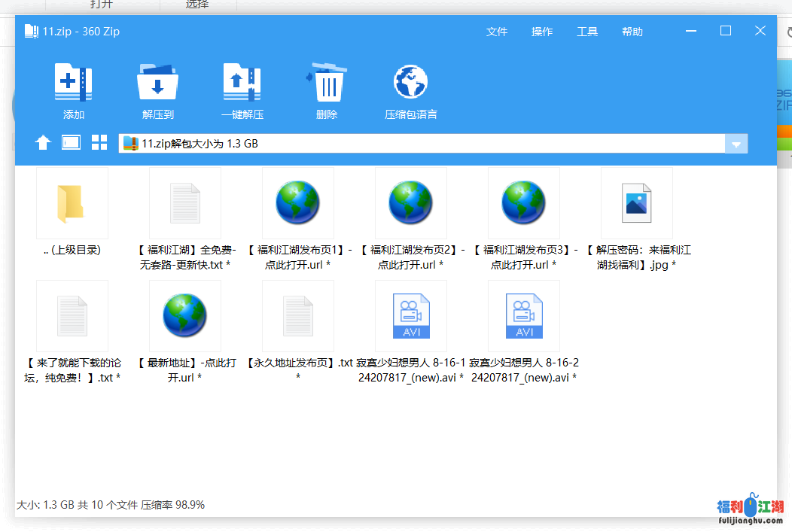Click the 删除 (Delete) trash icon
792x532 pixels.
(327, 84)
